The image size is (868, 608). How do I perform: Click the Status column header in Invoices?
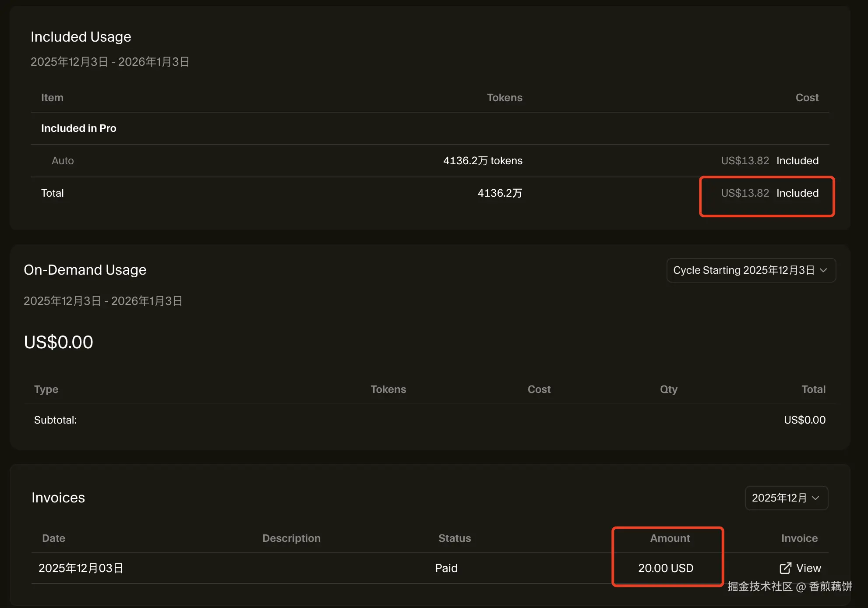point(455,538)
